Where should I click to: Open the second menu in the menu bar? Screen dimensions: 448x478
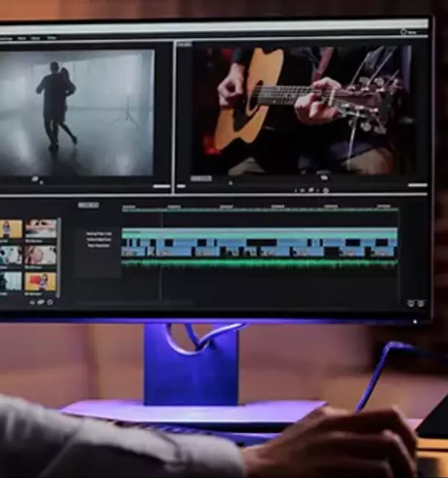coord(22,38)
